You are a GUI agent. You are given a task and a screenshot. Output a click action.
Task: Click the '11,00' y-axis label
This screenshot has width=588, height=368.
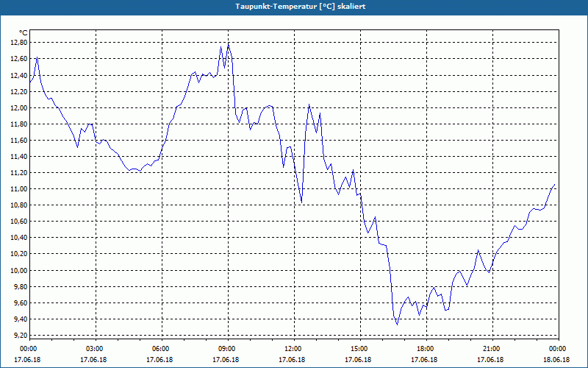click(x=20, y=188)
